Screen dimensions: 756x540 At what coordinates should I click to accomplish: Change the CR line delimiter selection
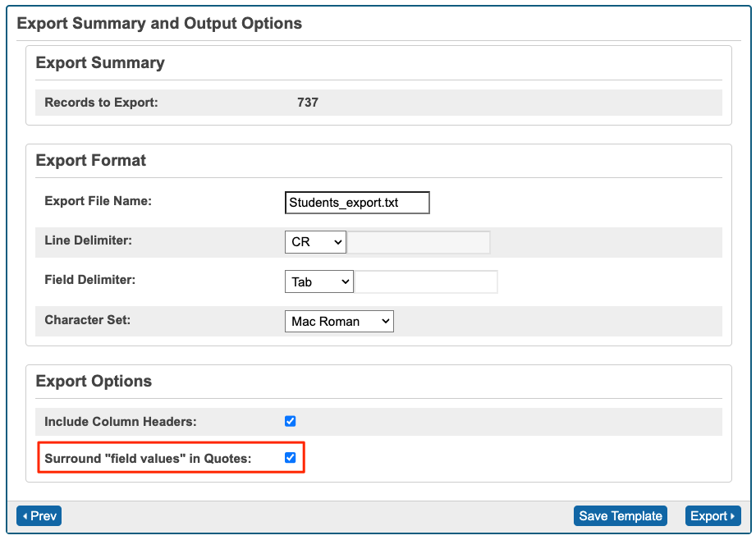[315, 241]
